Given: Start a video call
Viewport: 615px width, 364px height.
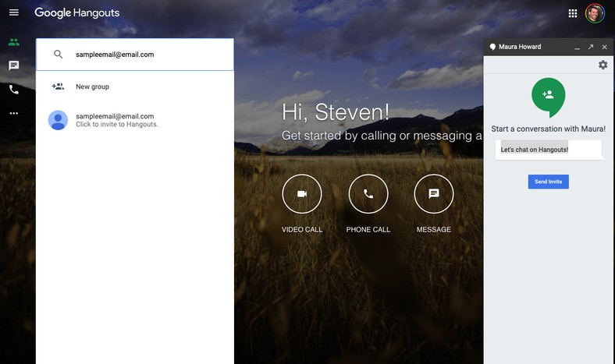Looking at the screenshot, I should click(x=302, y=194).
